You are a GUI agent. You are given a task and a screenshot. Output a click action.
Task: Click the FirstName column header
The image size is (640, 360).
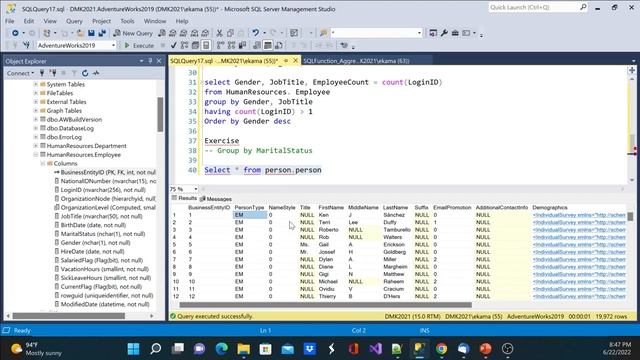coord(331,207)
